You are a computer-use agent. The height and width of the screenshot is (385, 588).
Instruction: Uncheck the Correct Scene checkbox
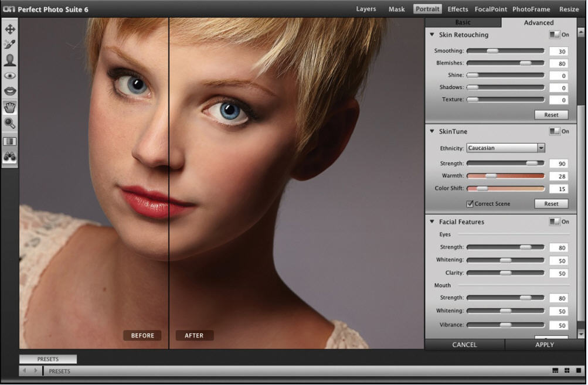pyautogui.click(x=470, y=203)
